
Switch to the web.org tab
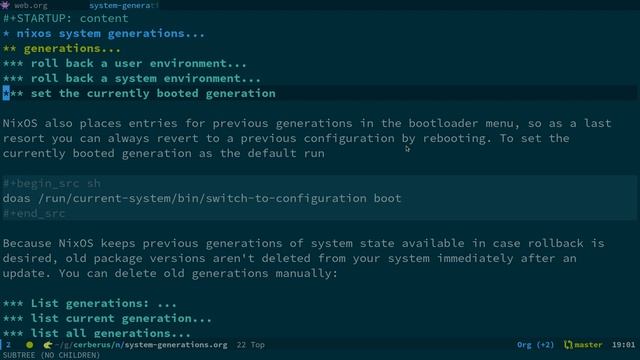click(x=31, y=6)
